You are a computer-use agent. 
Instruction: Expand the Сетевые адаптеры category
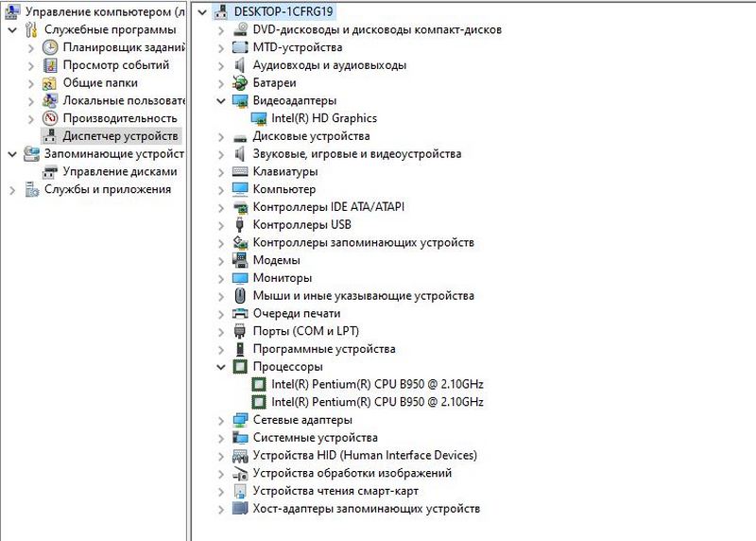[x=221, y=420]
